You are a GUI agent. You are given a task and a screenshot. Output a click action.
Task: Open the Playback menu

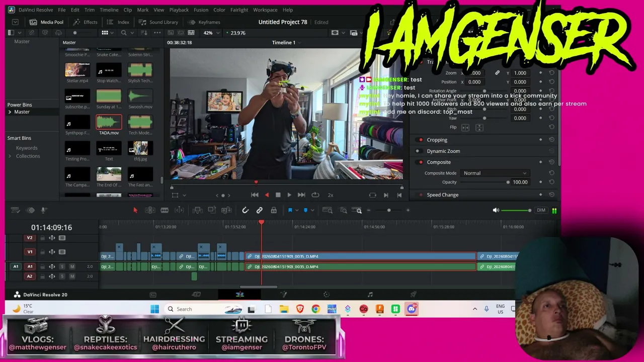coord(179,10)
